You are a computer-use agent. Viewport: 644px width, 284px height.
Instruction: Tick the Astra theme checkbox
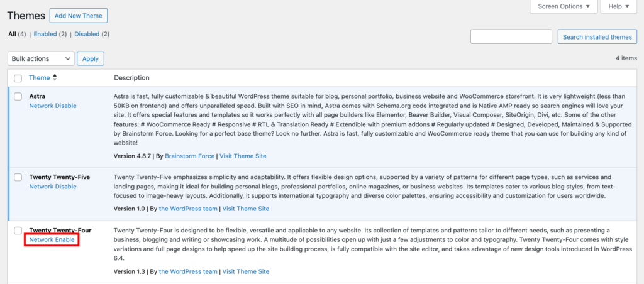18,97
